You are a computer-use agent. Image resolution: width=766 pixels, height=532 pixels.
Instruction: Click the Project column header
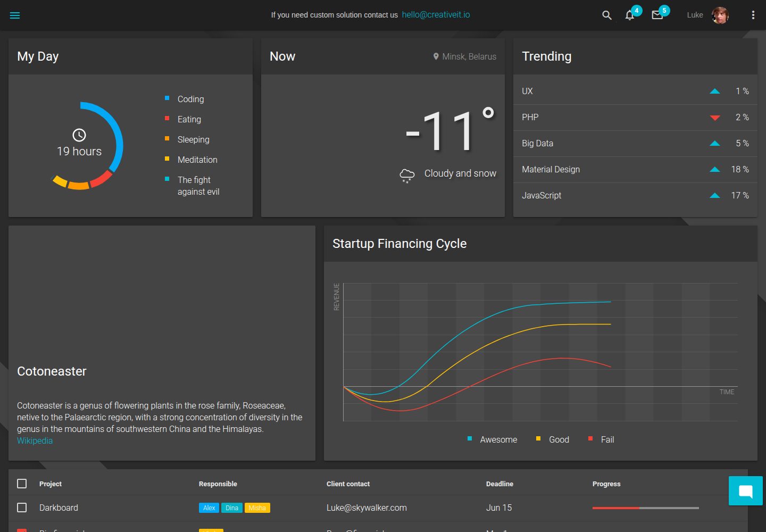pos(51,484)
